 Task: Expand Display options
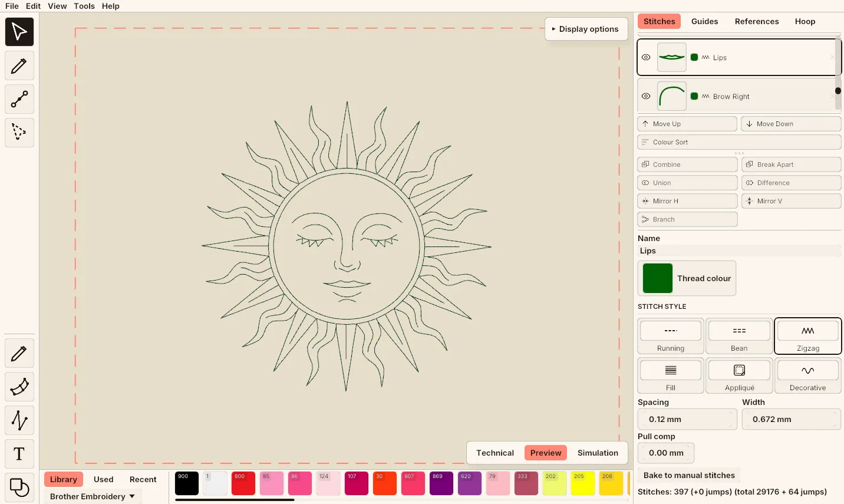click(586, 29)
